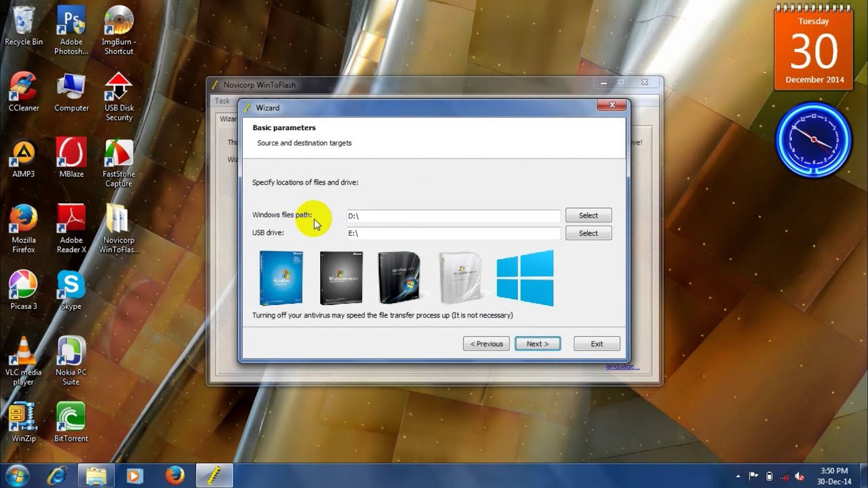
Task: Open the Mozilla Firefox desktop shortcut
Action: [24, 228]
